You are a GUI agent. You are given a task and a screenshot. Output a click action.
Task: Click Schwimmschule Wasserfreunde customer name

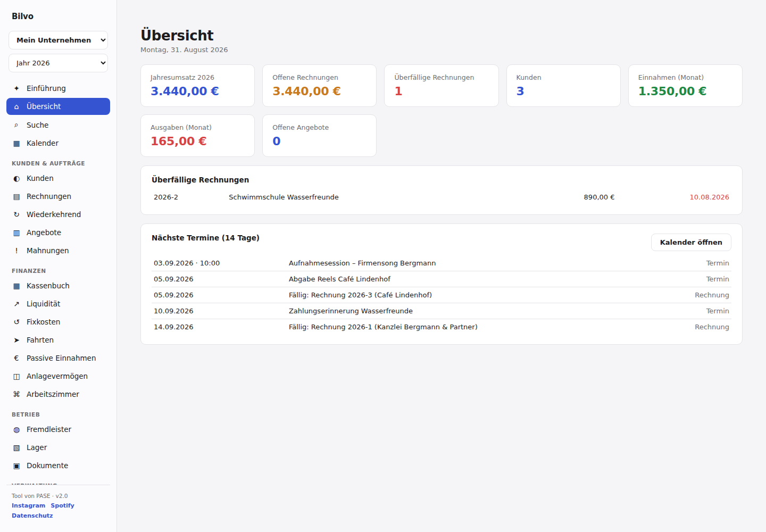[284, 197]
